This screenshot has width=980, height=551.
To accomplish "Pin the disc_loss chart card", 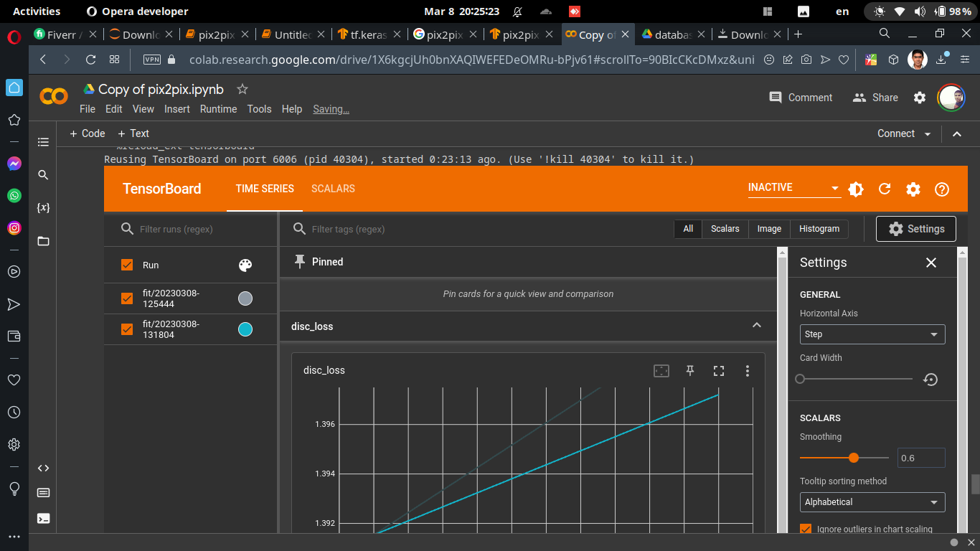I will pos(689,370).
